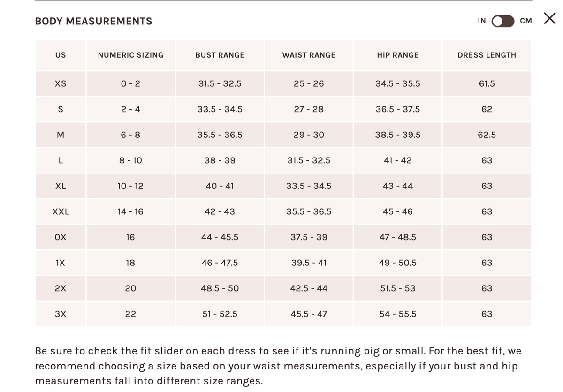
Task: Select the XS size row label
Action: (61, 84)
